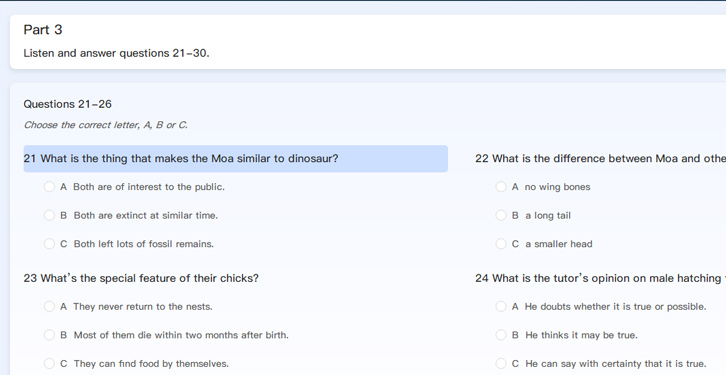
Task: Choose 'a long tail' answer
Action: (x=501, y=215)
